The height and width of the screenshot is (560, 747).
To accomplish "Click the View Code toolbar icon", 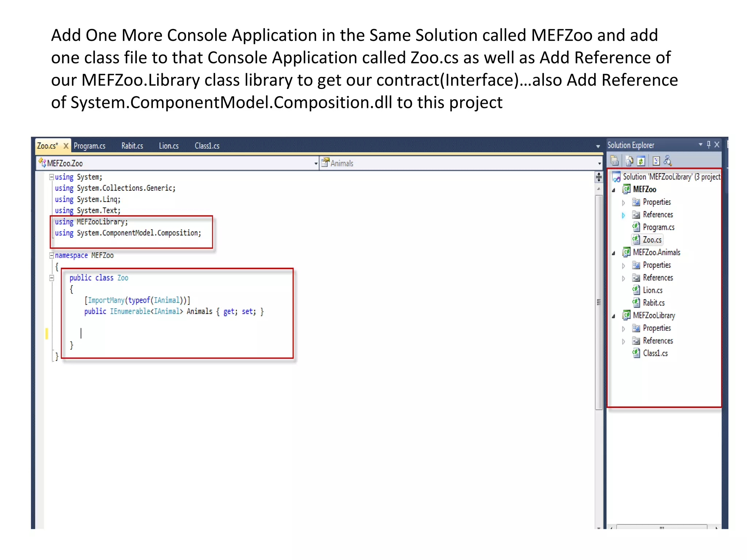I will pyautogui.click(x=656, y=161).
